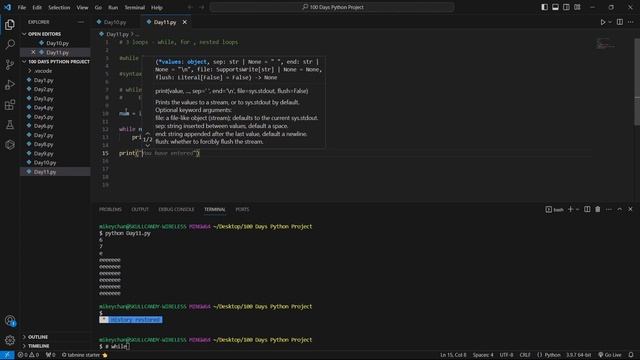Image resolution: width=640 pixels, height=360 pixels.
Task: Switch to the Ports panel tab
Action: pyautogui.click(x=242, y=209)
